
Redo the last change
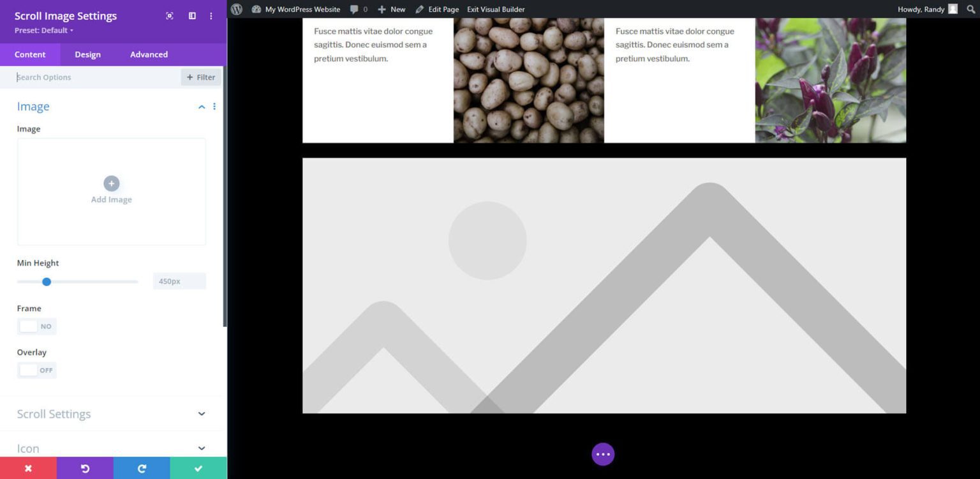pos(141,468)
